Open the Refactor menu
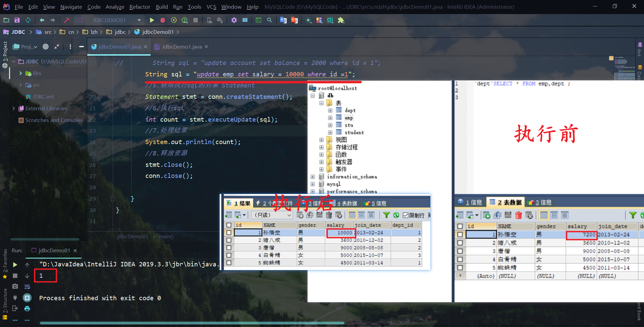The image size is (644, 327). pyautogui.click(x=140, y=7)
